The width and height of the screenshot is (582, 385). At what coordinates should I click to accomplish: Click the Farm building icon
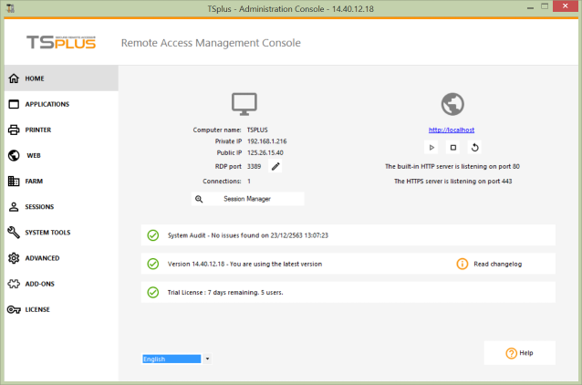point(14,181)
